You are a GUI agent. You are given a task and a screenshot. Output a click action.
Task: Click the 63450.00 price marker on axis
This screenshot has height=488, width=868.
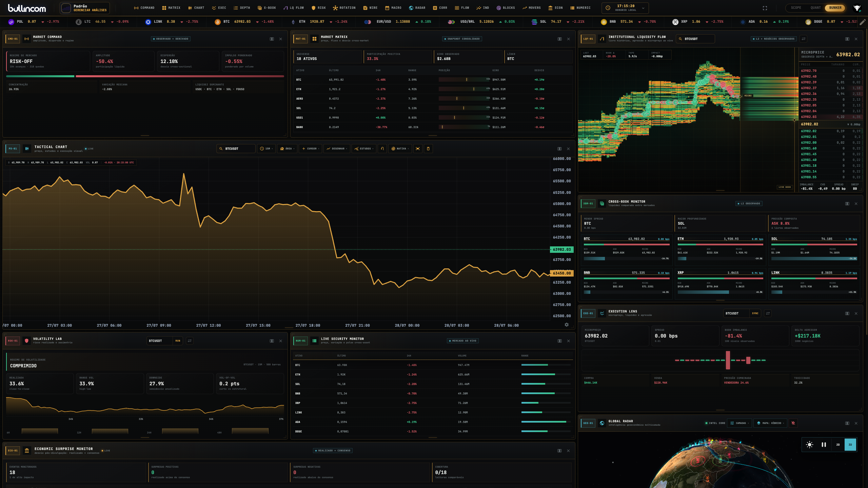tap(562, 273)
